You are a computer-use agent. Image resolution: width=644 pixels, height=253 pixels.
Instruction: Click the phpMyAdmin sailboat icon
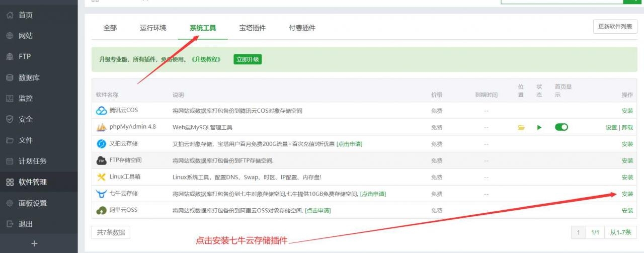pos(102,127)
